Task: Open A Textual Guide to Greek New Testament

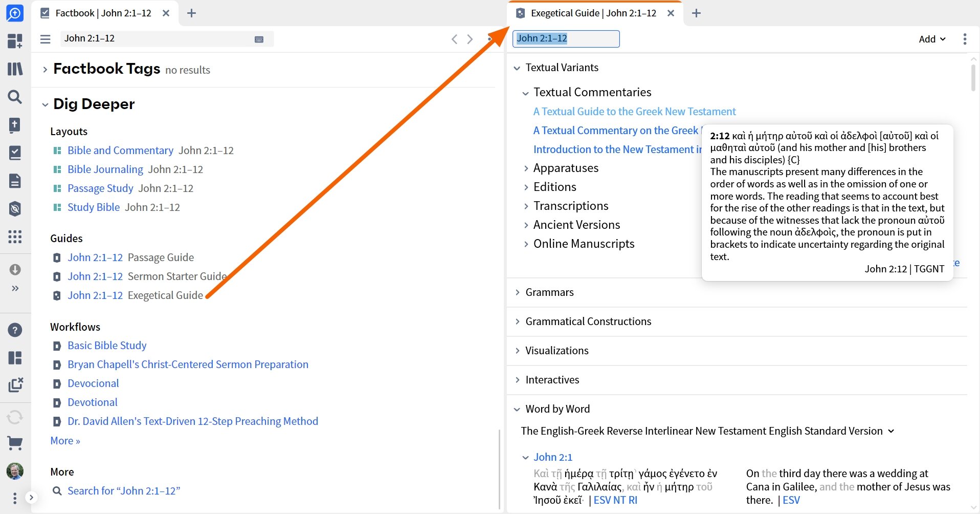Action: coord(634,112)
